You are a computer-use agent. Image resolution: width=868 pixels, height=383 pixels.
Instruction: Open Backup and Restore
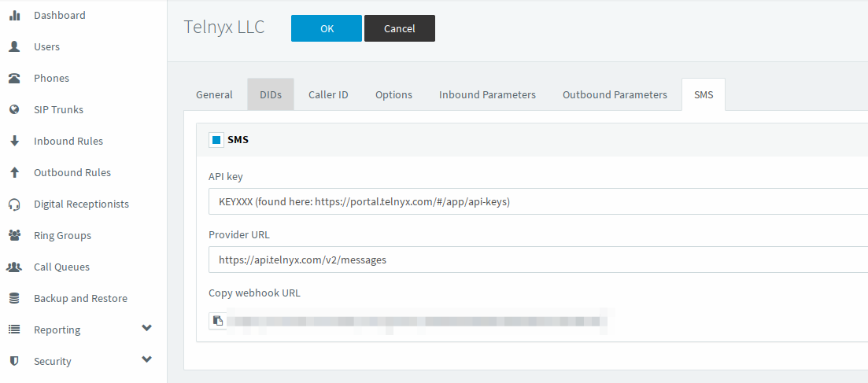click(80, 298)
